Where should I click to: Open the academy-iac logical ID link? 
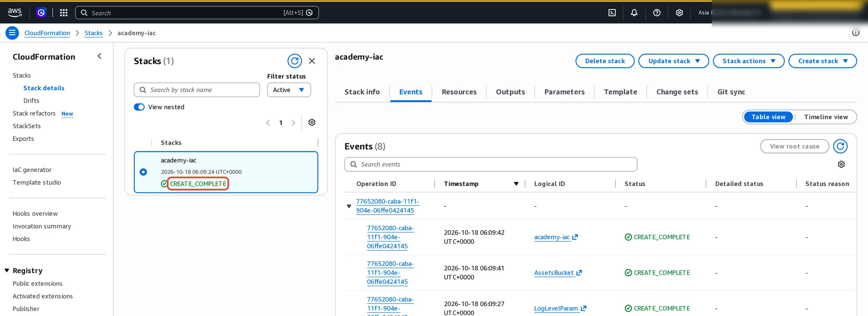pyautogui.click(x=552, y=237)
